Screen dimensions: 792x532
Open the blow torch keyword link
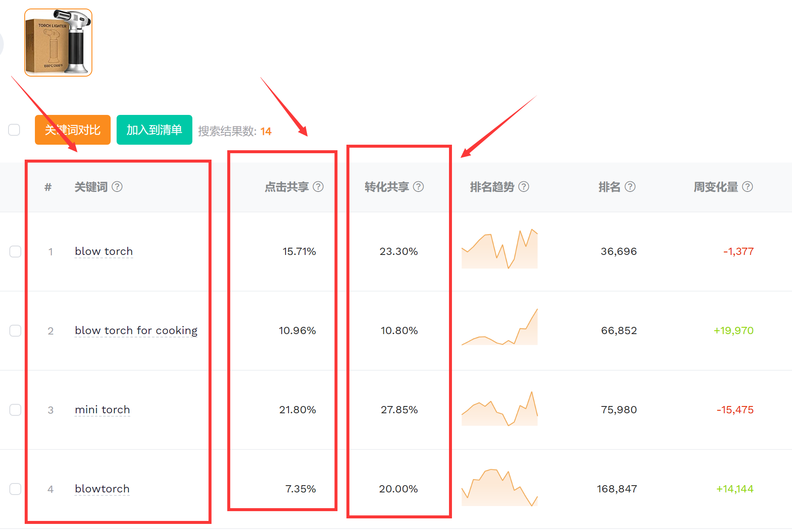104,252
